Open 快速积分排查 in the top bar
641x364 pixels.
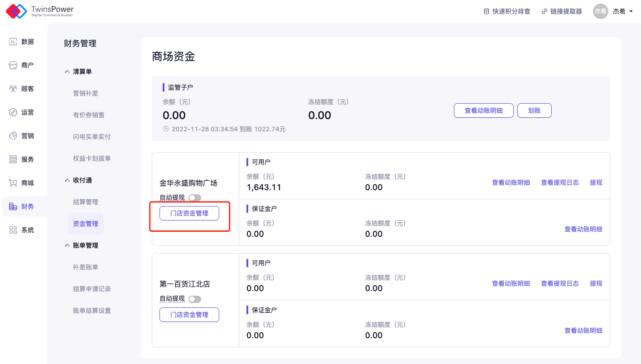[507, 11]
